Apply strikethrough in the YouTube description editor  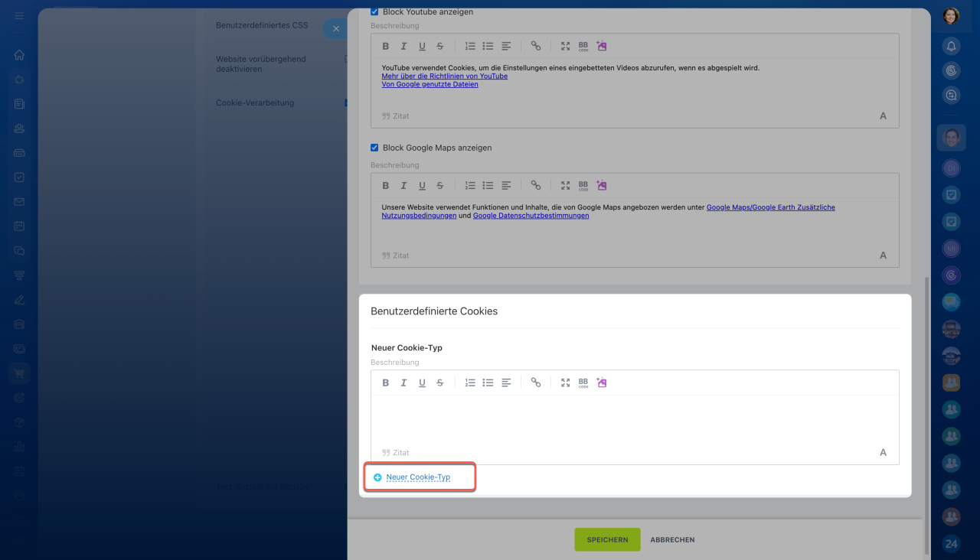[440, 46]
